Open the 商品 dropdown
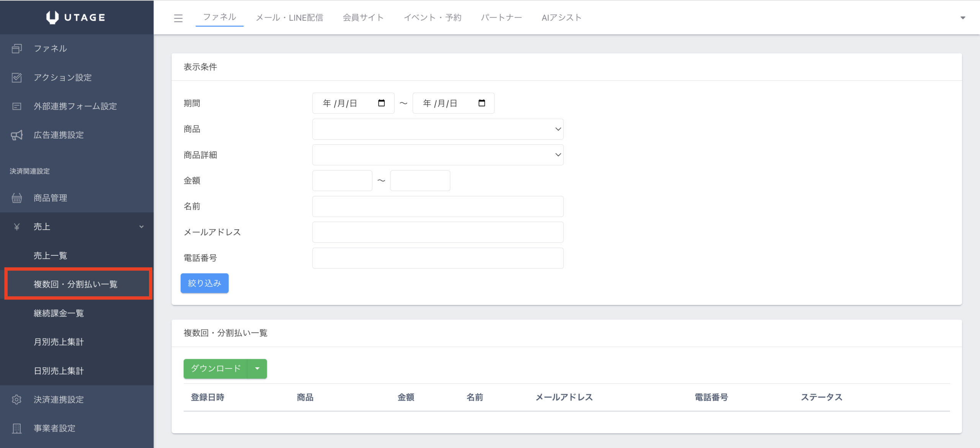This screenshot has height=448, width=980. click(x=438, y=129)
